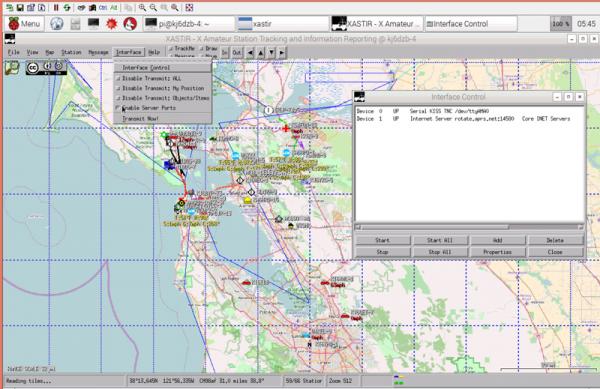Click the pause icon in viewer toolbar
Screen dimensions: 600x389
click(x=56, y=7)
